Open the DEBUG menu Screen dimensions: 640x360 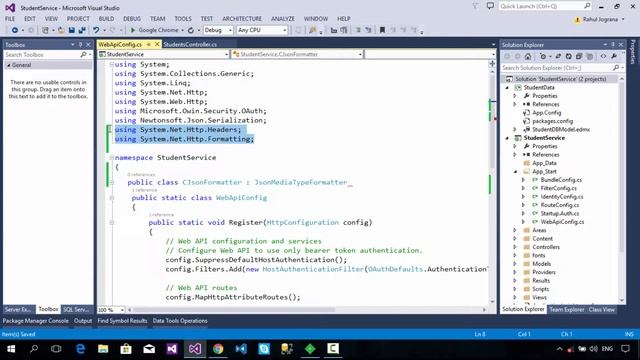(x=132, y=19)
